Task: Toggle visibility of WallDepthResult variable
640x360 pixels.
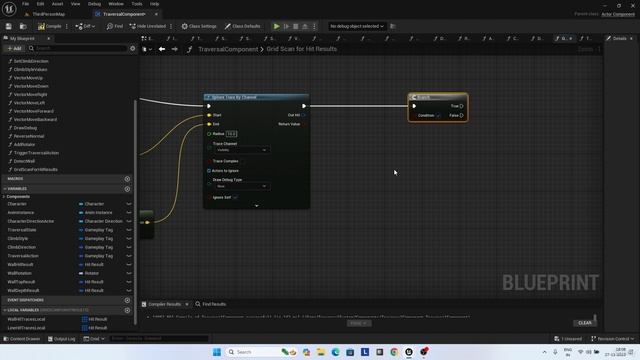Action: (129, 291)
